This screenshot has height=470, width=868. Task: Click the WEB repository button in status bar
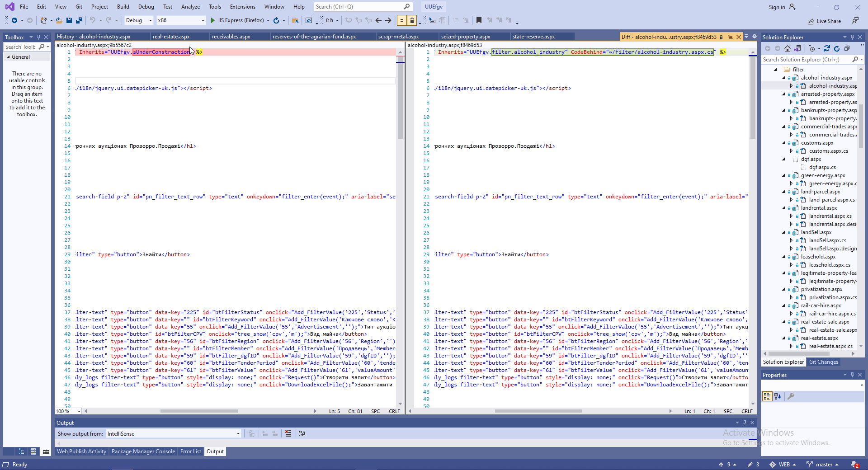(783, 465)
